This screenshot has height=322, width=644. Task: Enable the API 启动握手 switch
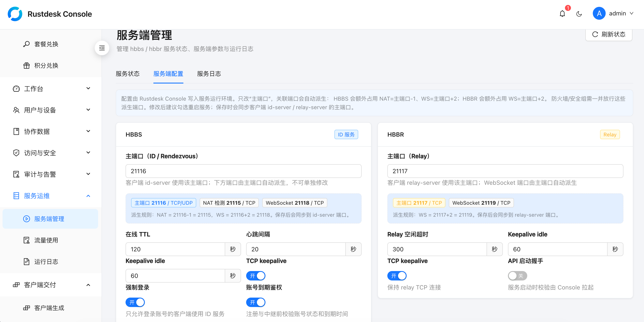(518, 276)
